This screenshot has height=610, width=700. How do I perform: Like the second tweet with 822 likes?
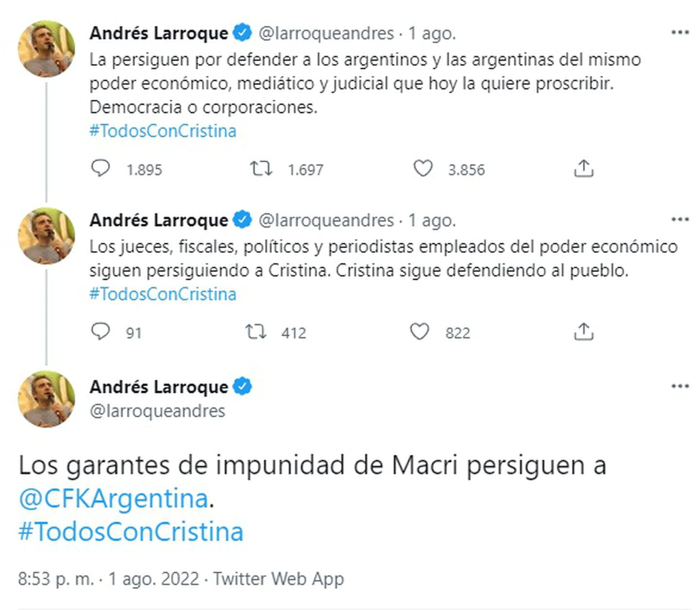point(419,332)
